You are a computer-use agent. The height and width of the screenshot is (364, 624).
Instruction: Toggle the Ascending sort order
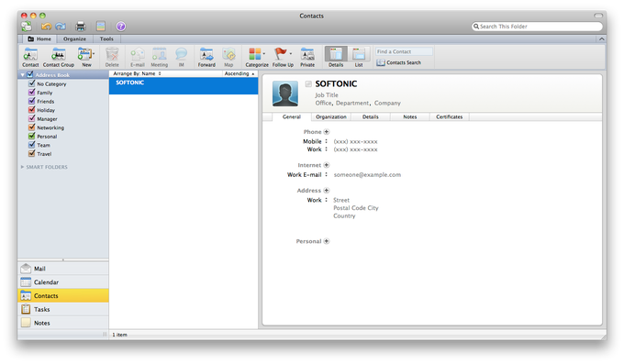point(240,73)
